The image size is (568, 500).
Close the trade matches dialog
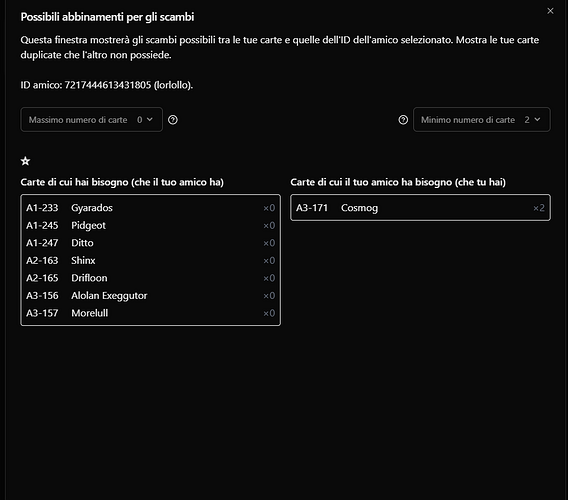(x=550, y=11)
